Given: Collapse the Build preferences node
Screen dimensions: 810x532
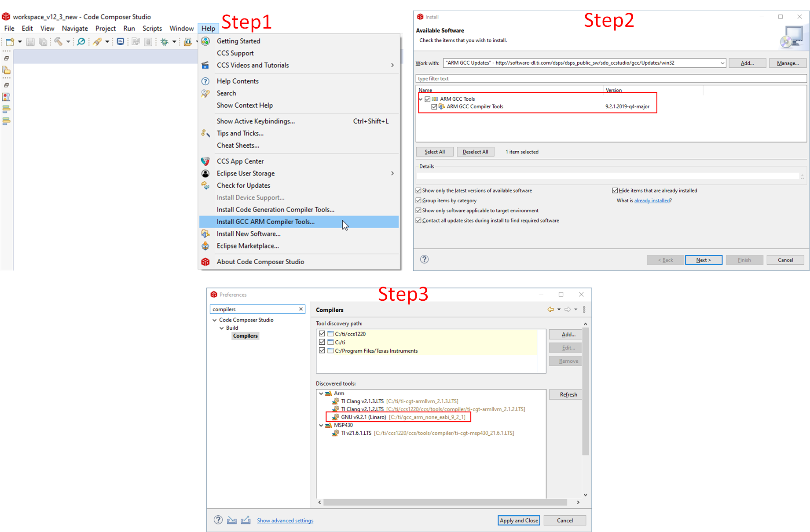Looking at the screenshot, I should tap(222, 328).
